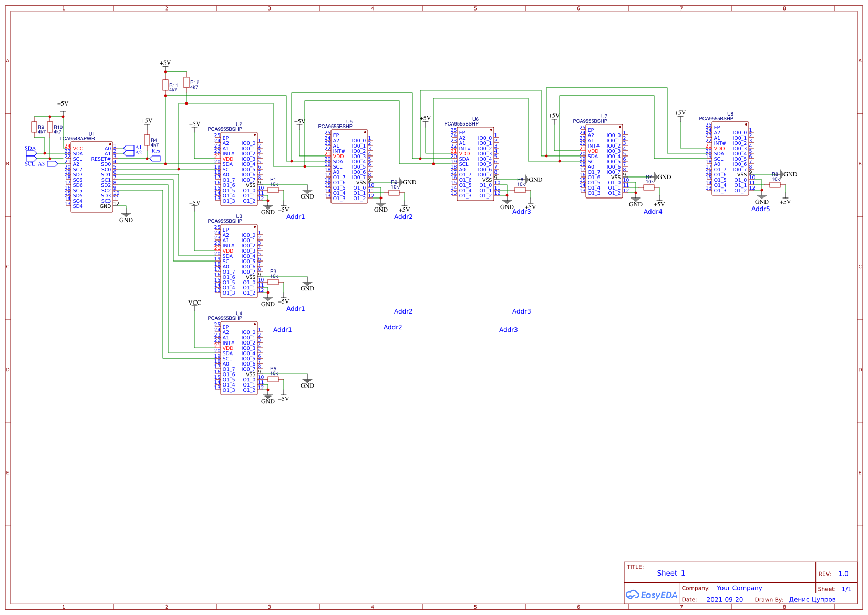Select the +5V power symbol above R9
This screenshot has width=868, height=615.
click(63, 103)
